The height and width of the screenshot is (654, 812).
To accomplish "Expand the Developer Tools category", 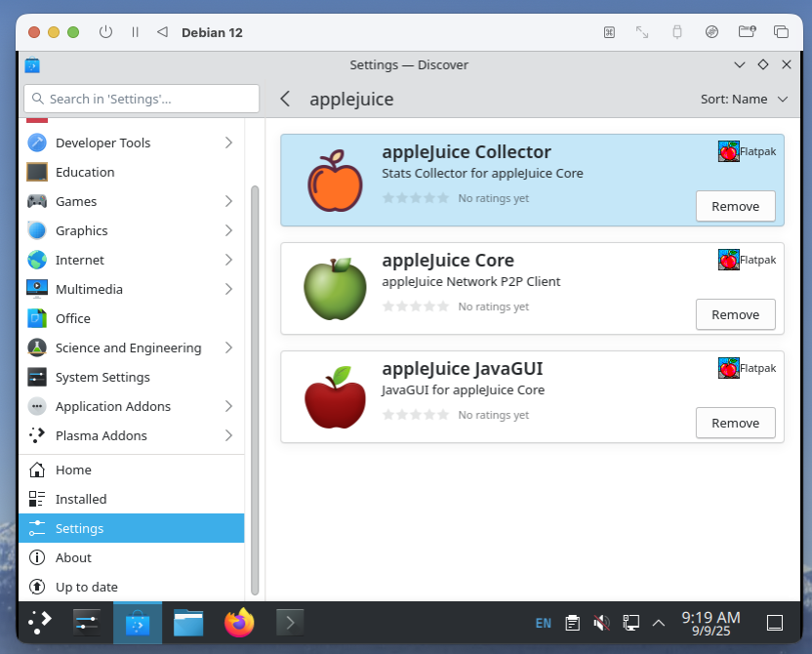I will [228, 143].
